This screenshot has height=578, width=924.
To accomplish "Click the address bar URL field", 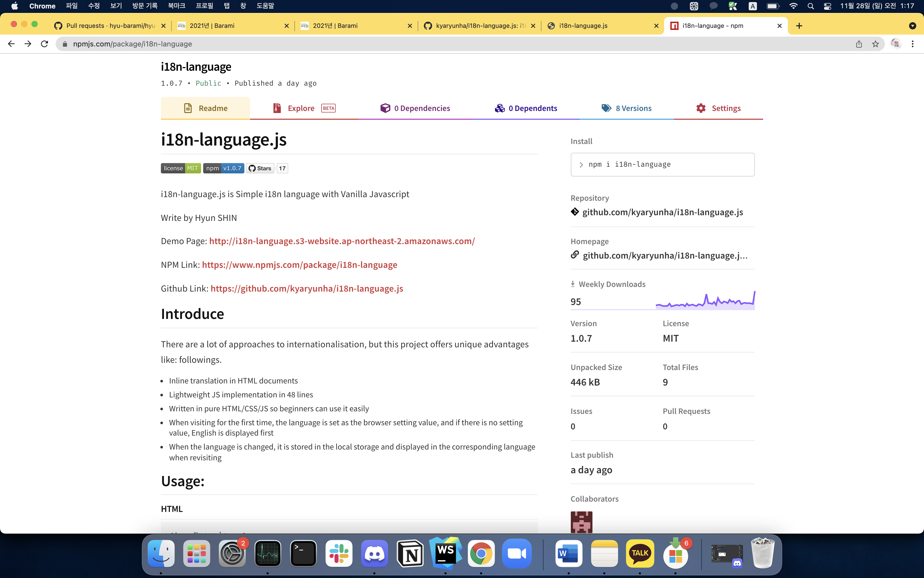I will (454, 44).
